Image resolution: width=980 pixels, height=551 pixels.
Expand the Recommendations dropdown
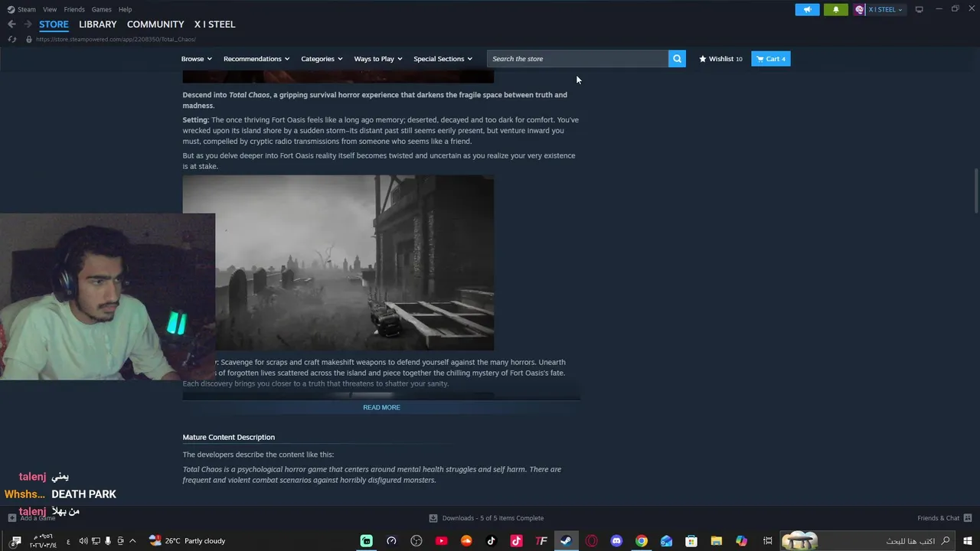pos(256,59)
